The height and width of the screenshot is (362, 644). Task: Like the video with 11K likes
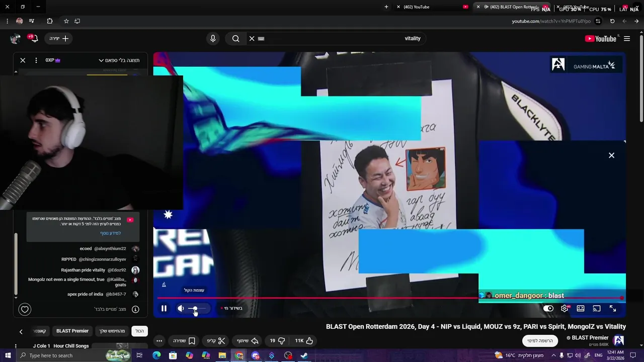pyautogui.click(x=304, y=340)
